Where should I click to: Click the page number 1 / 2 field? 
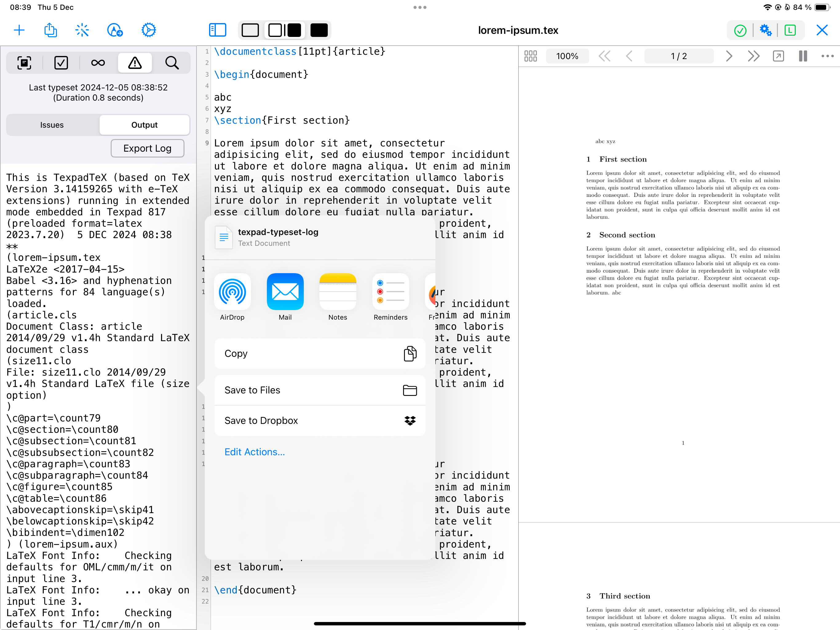click(x=679, y=56)
